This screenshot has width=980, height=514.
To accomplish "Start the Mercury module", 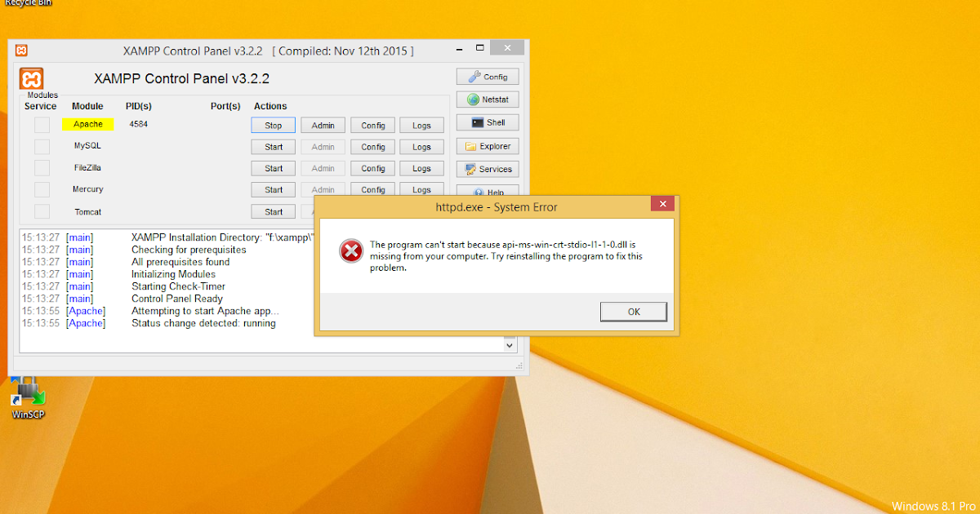I will point(274,189).
